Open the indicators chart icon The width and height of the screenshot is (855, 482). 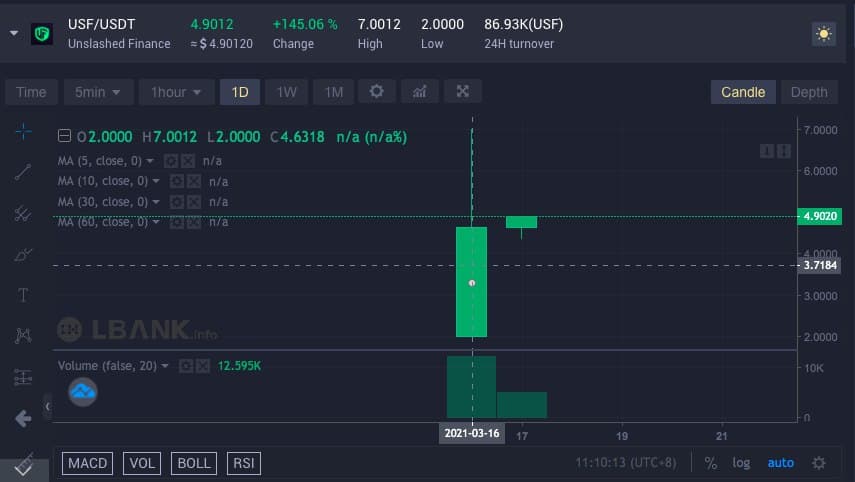420,92
